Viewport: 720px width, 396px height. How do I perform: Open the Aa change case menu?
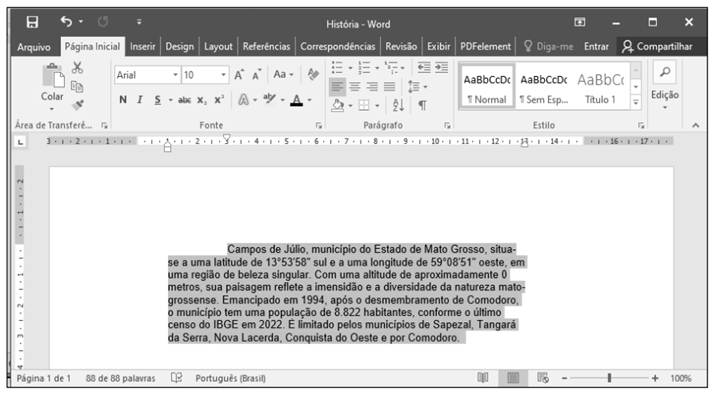point(283,74)
